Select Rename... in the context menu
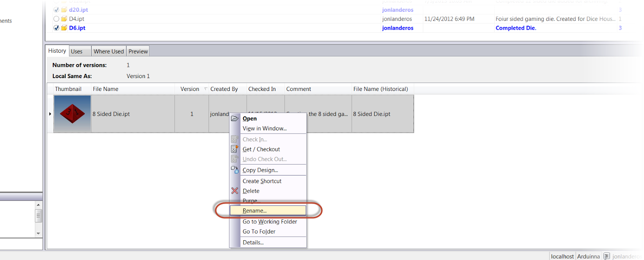644x260 pixels. [x=268, y=210]
